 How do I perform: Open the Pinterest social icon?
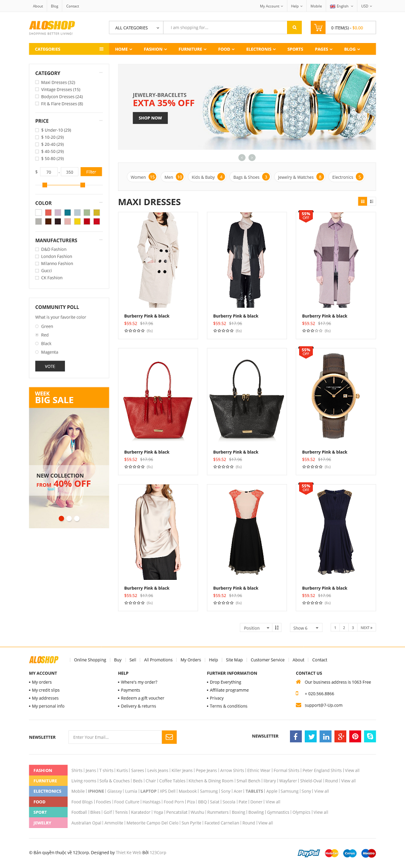pyautogui.click(x=355, y=736)
